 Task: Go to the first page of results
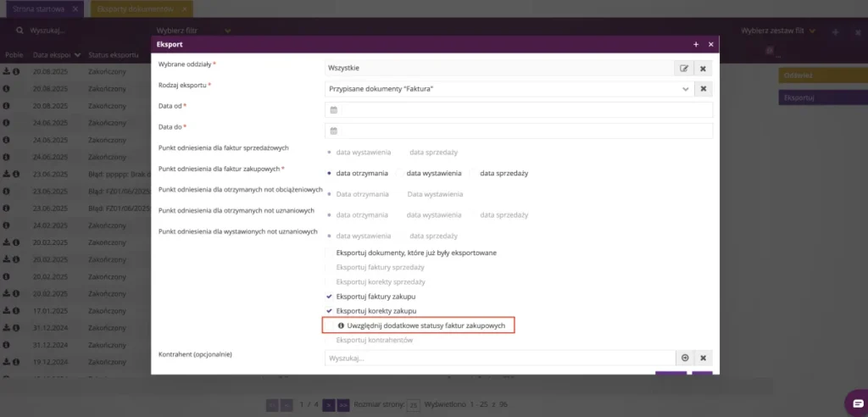coord(272,405)
